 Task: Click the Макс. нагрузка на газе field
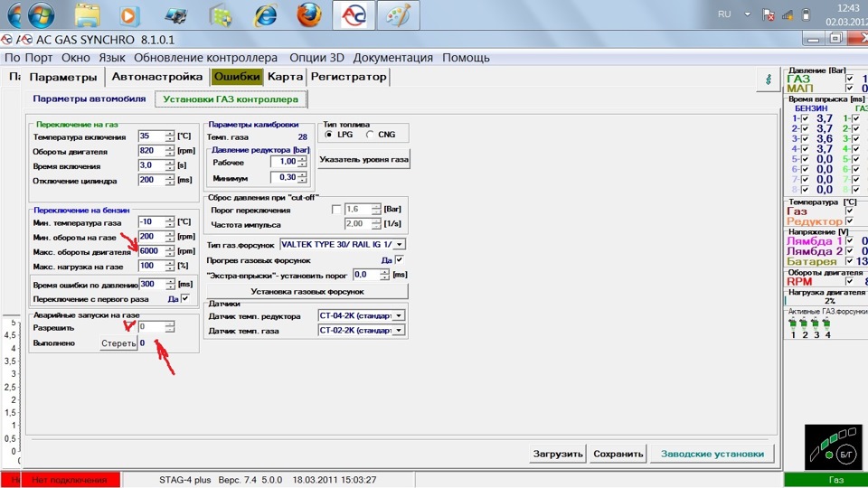152,266
